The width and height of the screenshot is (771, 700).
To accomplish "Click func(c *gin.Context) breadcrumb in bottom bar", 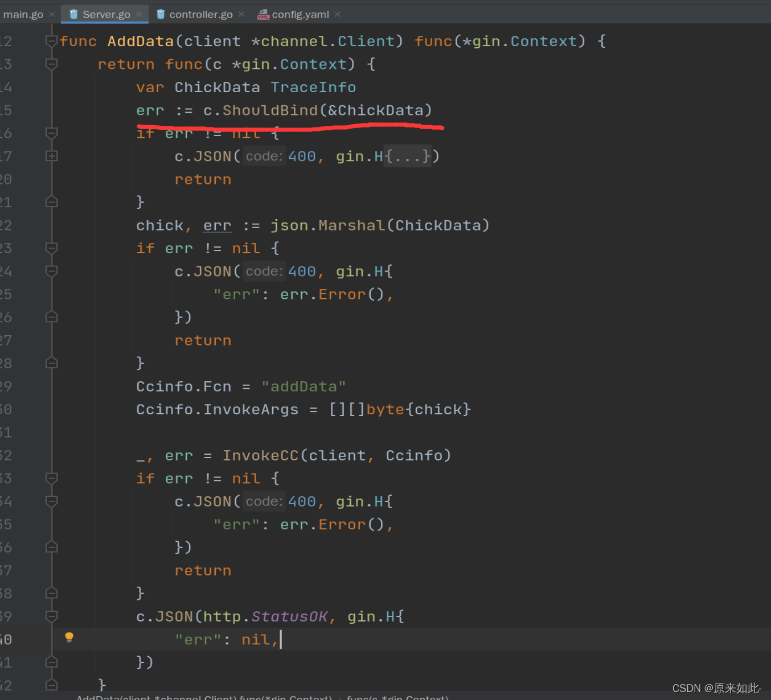I will (x=397, y=697).
